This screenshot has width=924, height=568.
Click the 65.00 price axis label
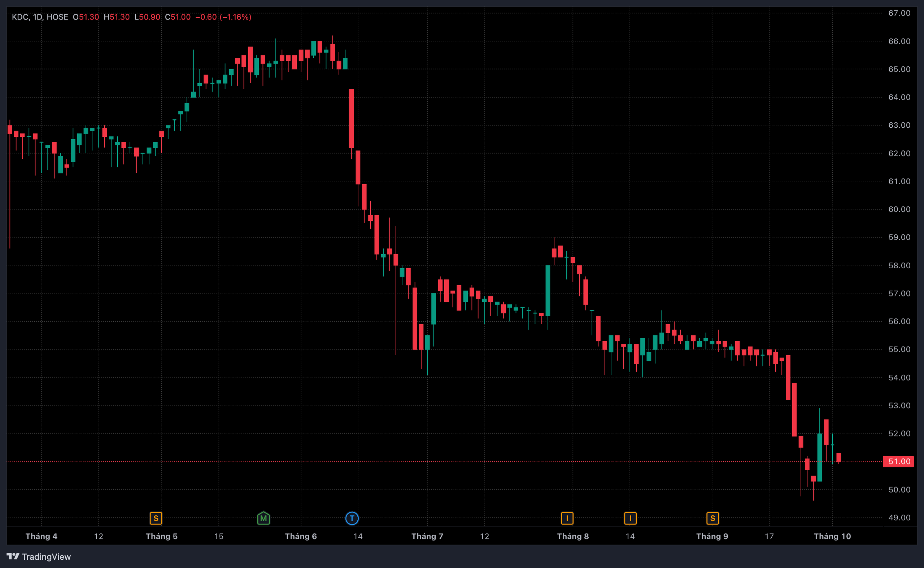tap(899, 69)
